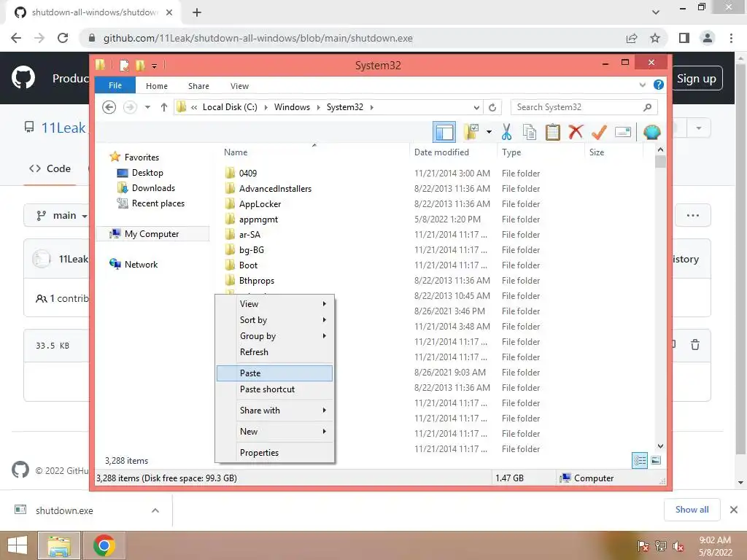
Task: Select the appmgmt folder
Action: 258,219
